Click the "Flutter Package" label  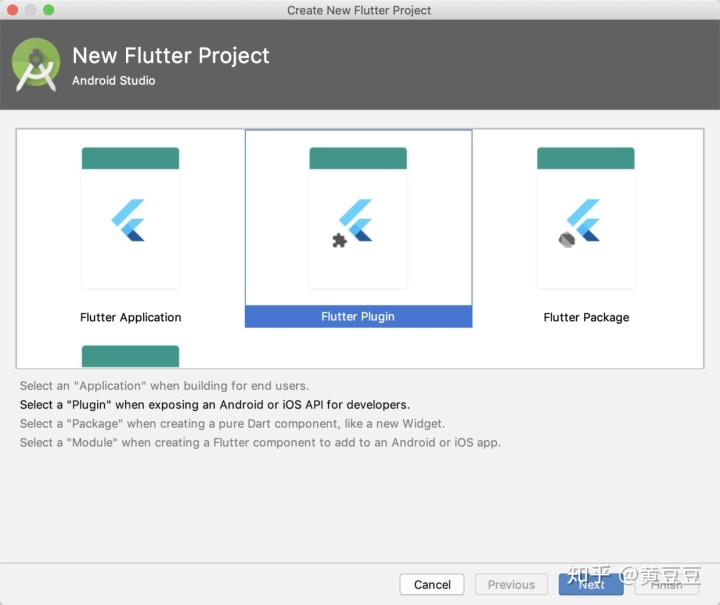pyautogui.click(x=586, y=317)
